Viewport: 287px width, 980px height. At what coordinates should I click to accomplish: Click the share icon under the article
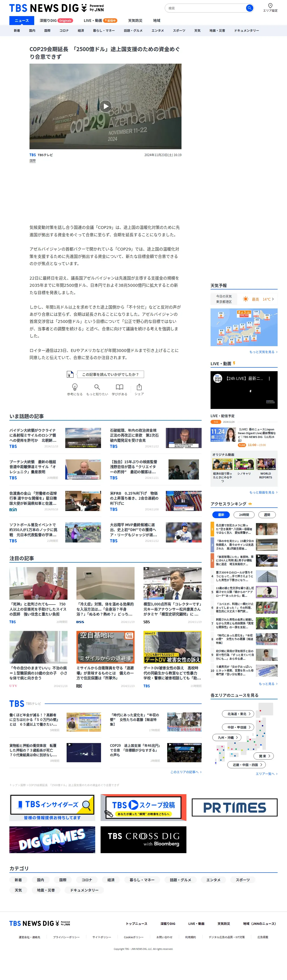[x=139, y=387]
